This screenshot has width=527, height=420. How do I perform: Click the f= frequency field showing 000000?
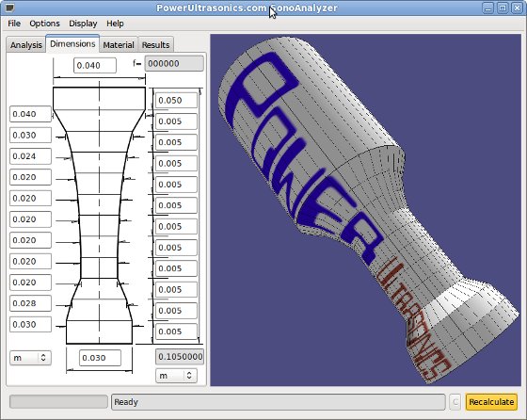174,63
